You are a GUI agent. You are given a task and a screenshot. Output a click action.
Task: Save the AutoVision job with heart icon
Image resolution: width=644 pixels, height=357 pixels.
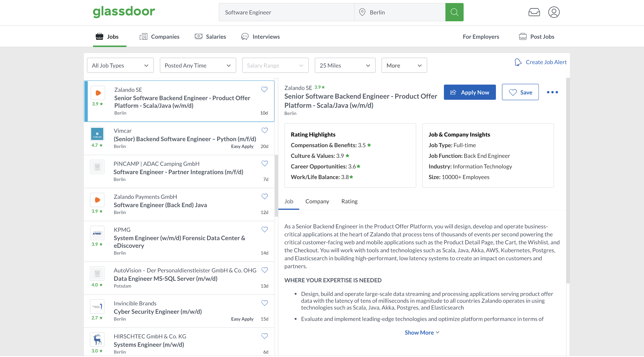click(265, 270)
